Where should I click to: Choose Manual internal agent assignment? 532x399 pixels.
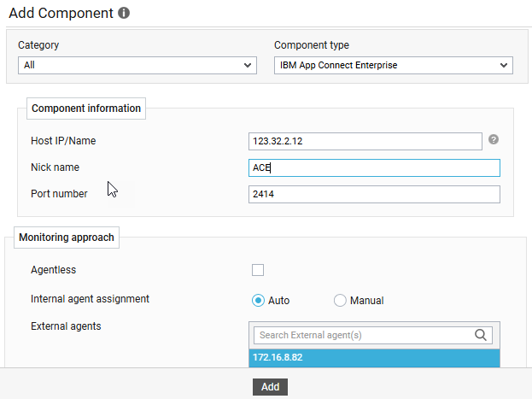tap(340, 300)
